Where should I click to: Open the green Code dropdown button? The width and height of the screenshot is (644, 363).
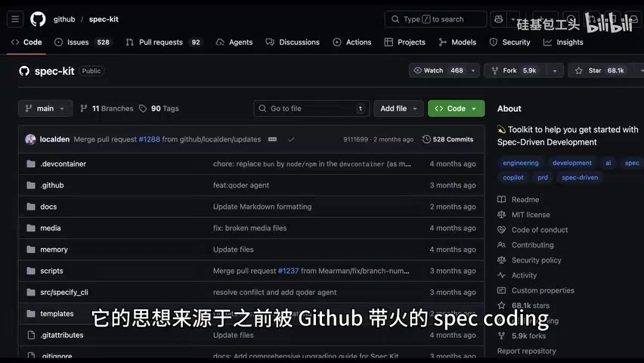(x=456, y=109)
